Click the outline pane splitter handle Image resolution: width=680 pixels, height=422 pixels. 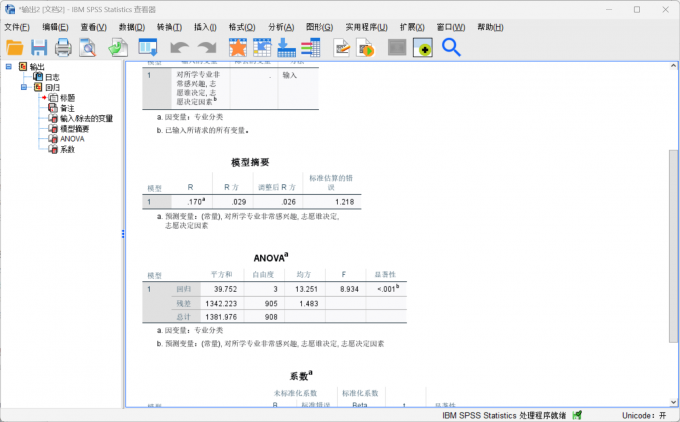pyautogui.click(x=123, y=234)
